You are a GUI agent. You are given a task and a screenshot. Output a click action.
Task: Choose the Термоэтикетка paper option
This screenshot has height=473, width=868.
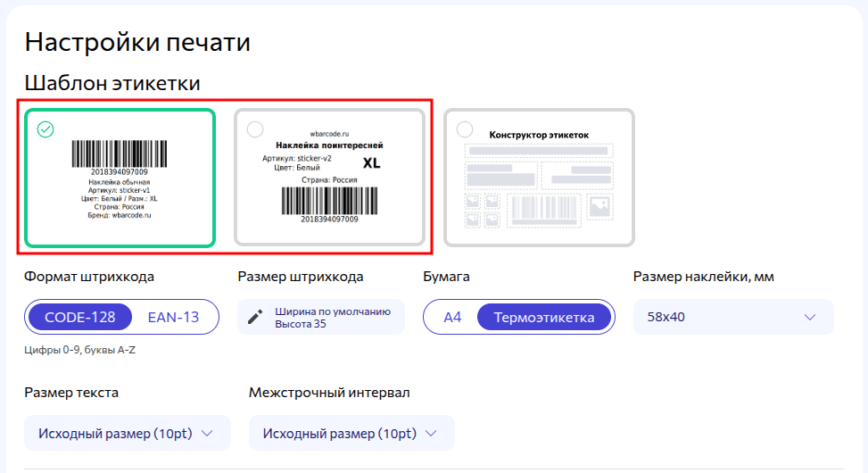pyautogui.click(x=544, y=317)
